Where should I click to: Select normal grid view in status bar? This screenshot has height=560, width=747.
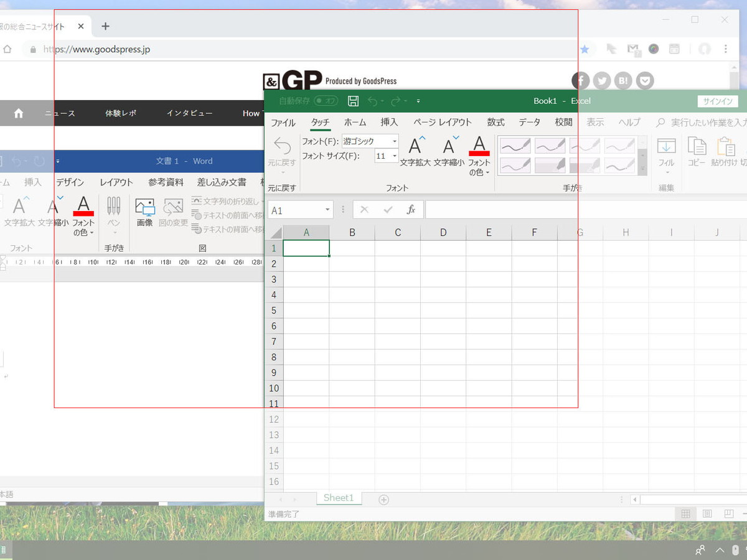point(685,514)
